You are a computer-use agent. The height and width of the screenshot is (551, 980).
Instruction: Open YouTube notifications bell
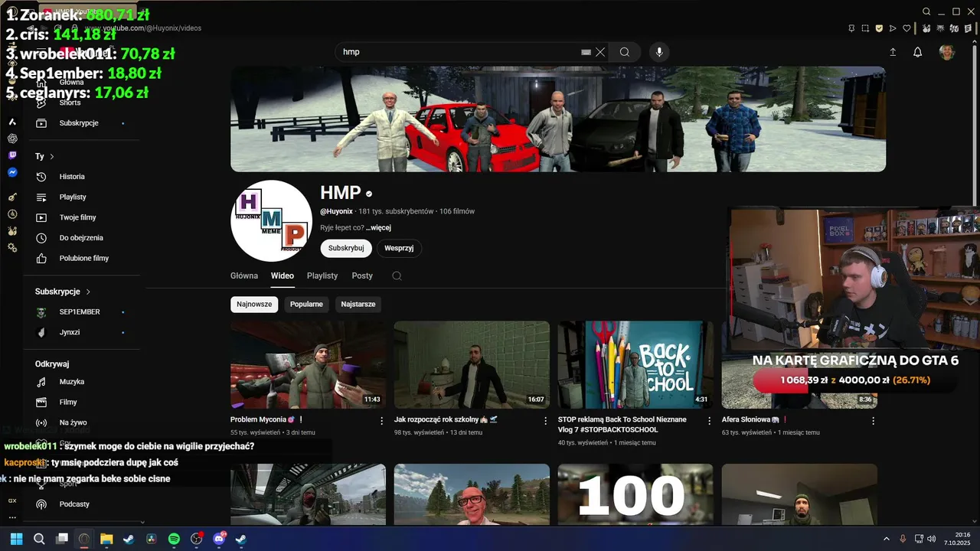917,52
